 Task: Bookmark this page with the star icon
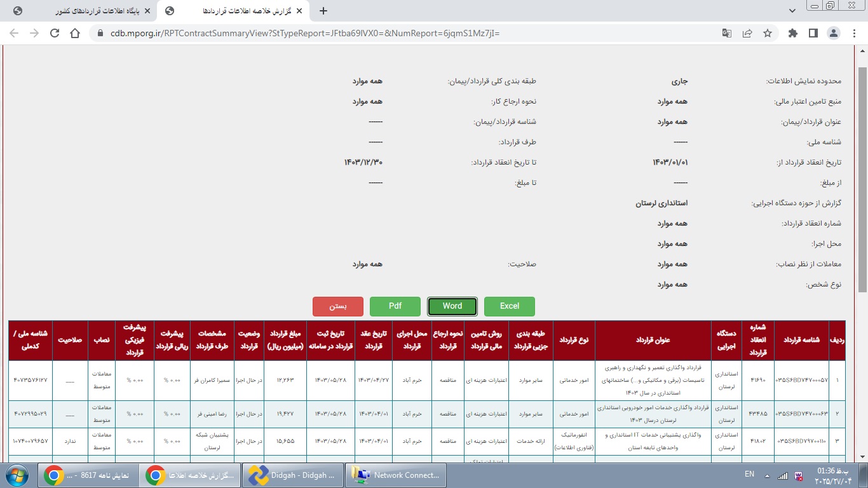coord(768,33)
